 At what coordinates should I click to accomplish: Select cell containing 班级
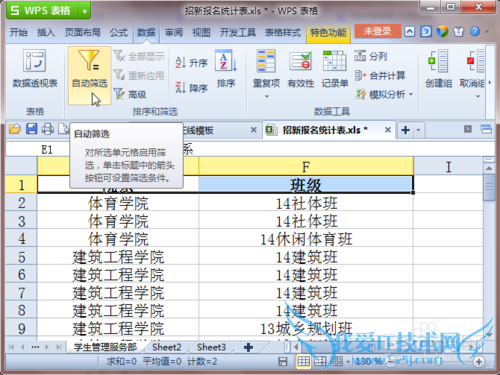coord(306,185)
